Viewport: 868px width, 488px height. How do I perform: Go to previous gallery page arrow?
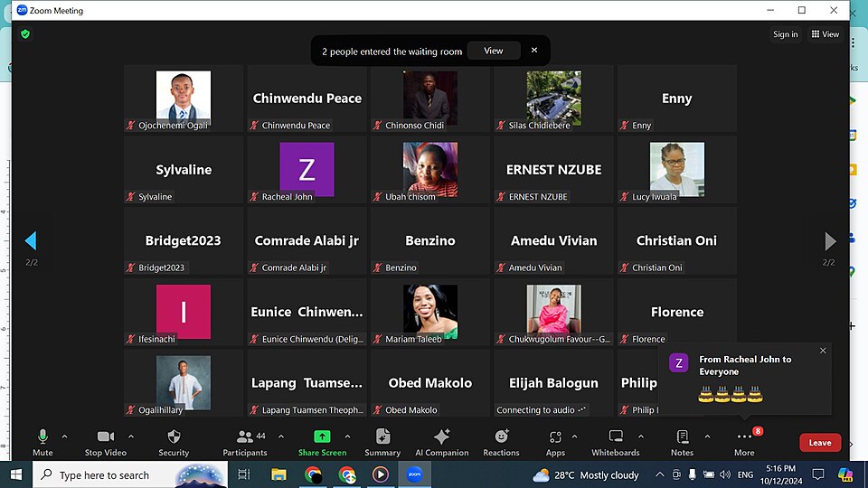tap(31, 240)
